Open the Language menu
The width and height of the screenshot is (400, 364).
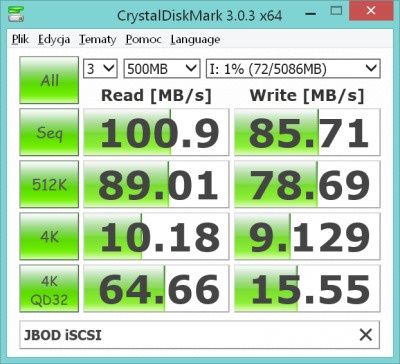[x=195, y=40]
